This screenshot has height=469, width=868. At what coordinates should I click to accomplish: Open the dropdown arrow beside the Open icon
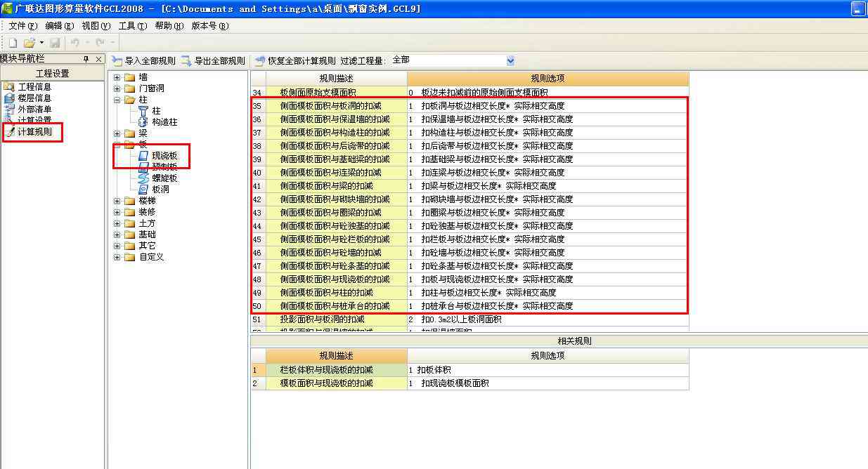click(x=41, y=44)
